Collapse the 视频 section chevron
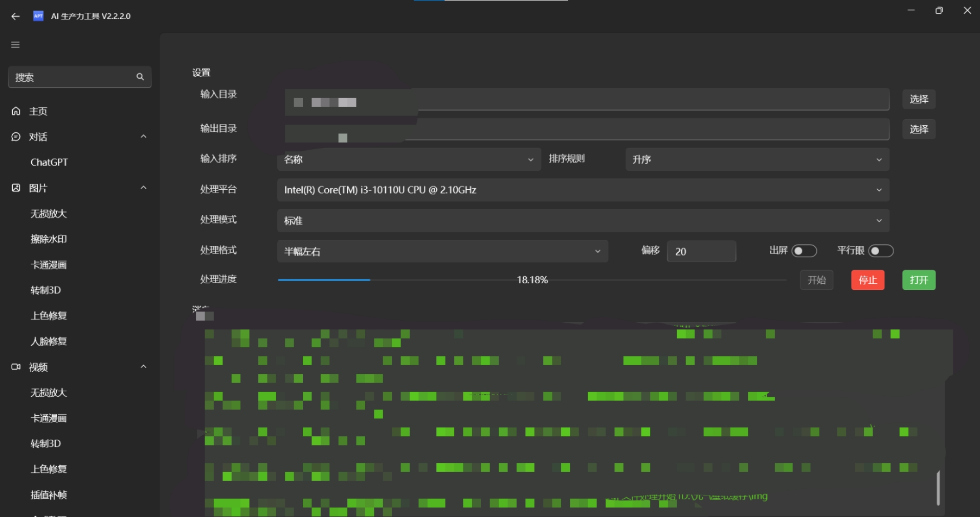980x517 pixels. coord(144,367)
